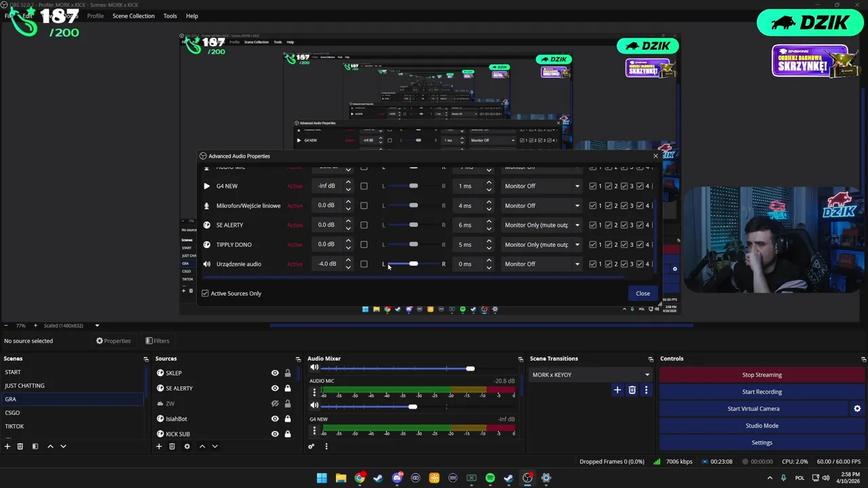Open SE ALERTY Monitor Only dropdown

click(542, 225)
